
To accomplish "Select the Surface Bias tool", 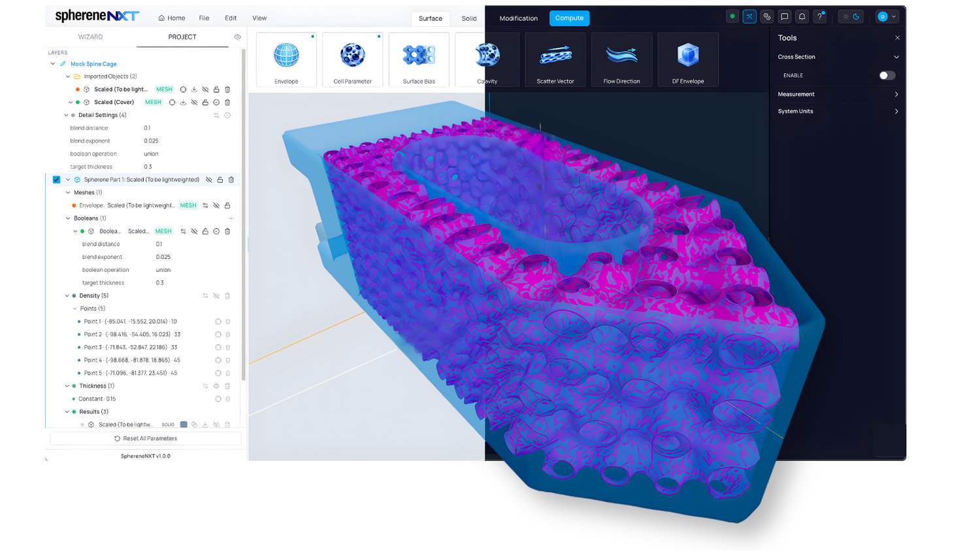I will (x=419, y=59).
